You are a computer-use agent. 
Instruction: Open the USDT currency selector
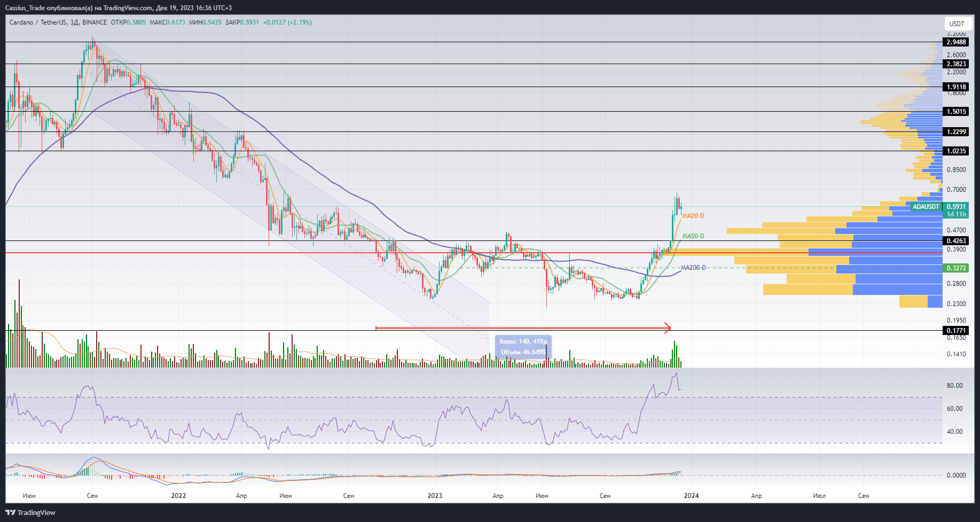[x=957, y=24]
